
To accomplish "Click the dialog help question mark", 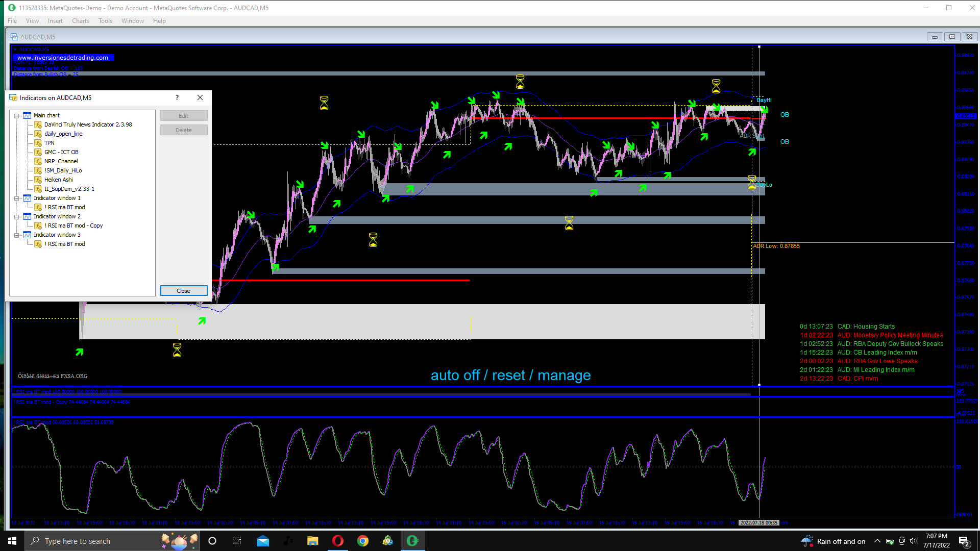I will click(177, 97).
